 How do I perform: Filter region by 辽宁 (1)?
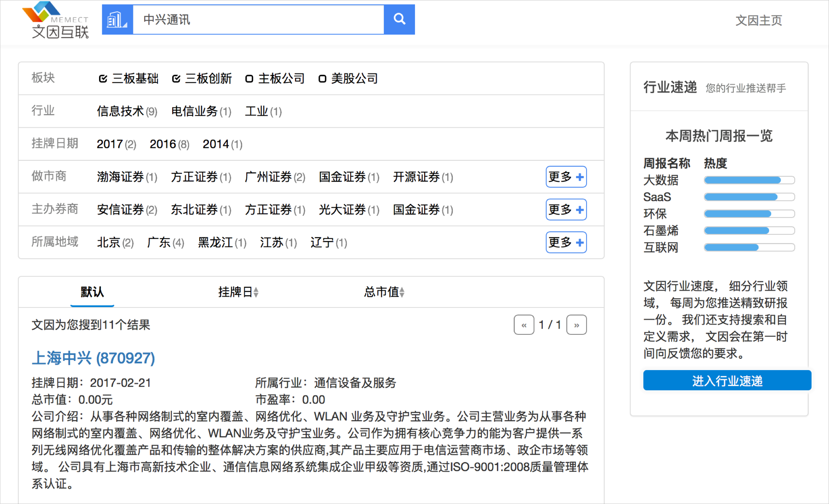click(329, 242)
